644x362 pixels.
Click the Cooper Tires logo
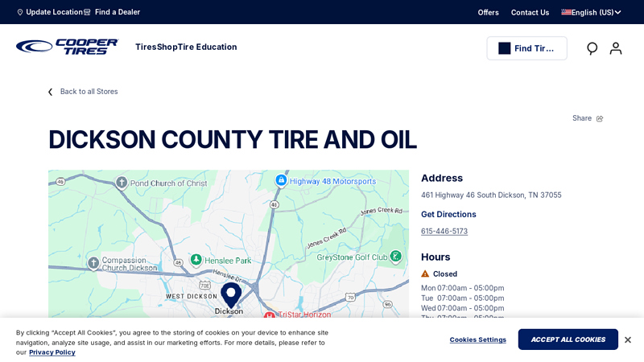(68, 47)
